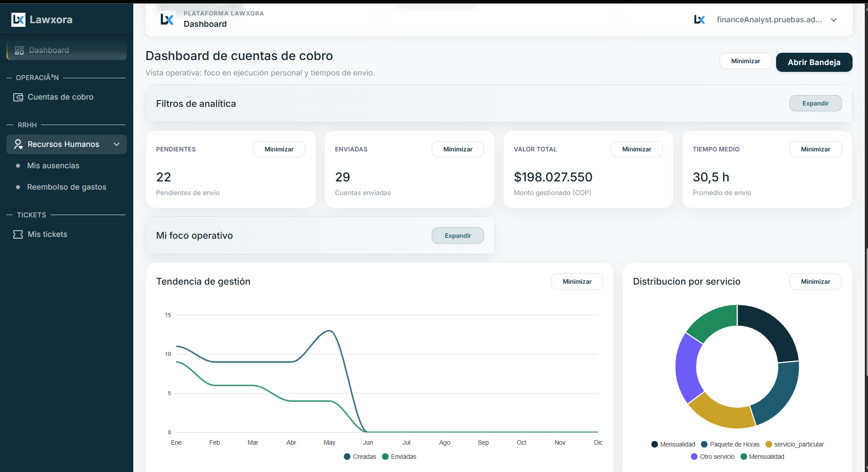Viewport: 868px width, 472px height.
Task: Click the Recursos Humanos person icon
Action: pyautogui.click(x=18, y=144)
